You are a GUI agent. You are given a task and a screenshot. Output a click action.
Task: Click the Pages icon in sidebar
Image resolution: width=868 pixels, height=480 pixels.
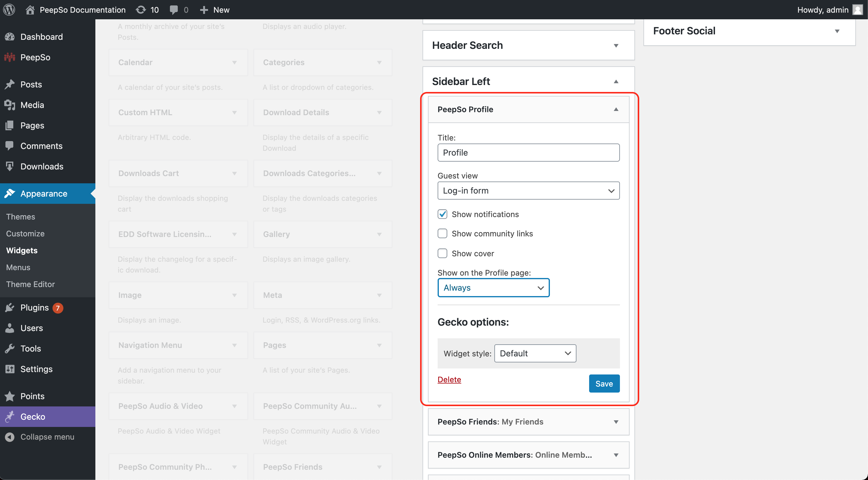click(10, 125)
